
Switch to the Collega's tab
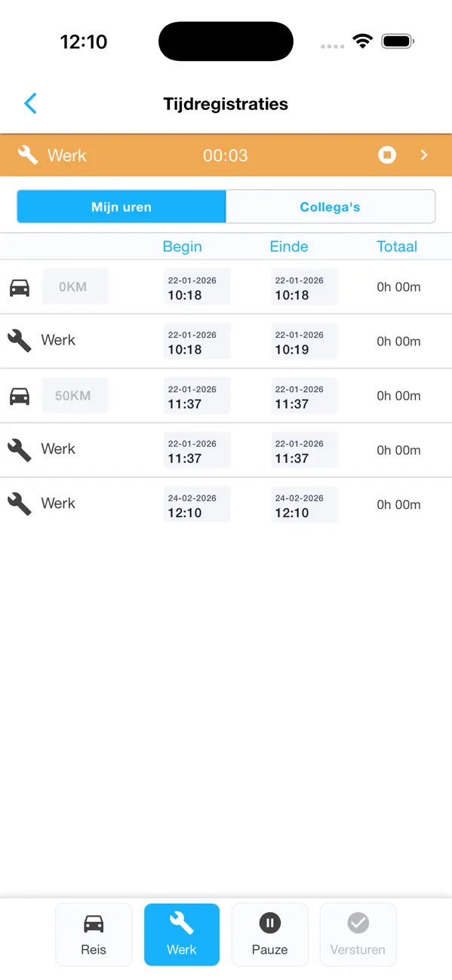pos(330,207)
